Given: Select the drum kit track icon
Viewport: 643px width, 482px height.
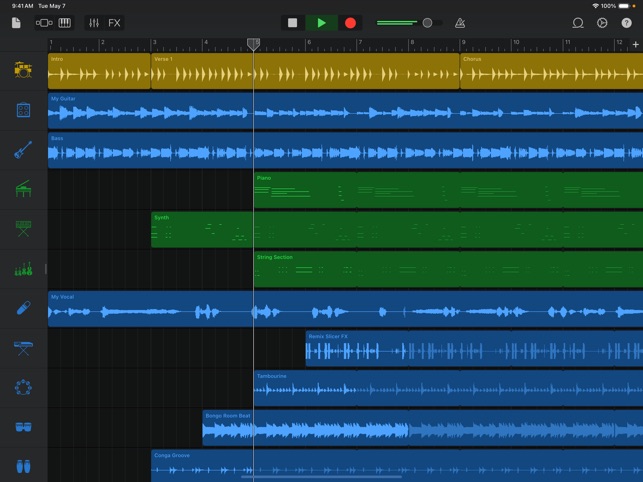Looking at the screenshot, I should pyautogui.click(x=23, y=70).
